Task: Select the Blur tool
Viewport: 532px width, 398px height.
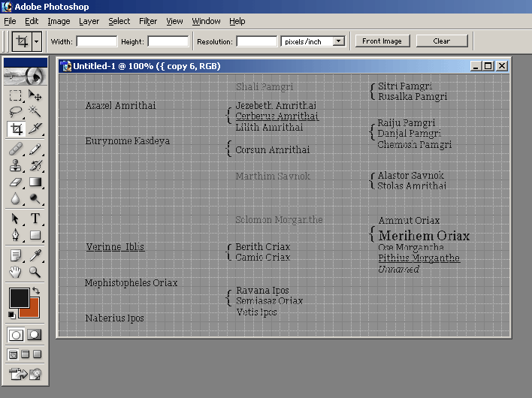Action: [x=15, y=198]
